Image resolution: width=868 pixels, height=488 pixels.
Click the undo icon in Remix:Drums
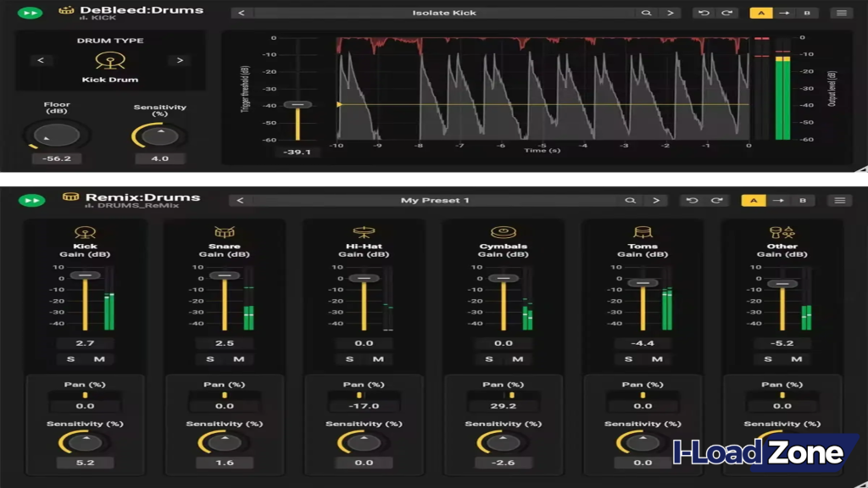(693, 200)
